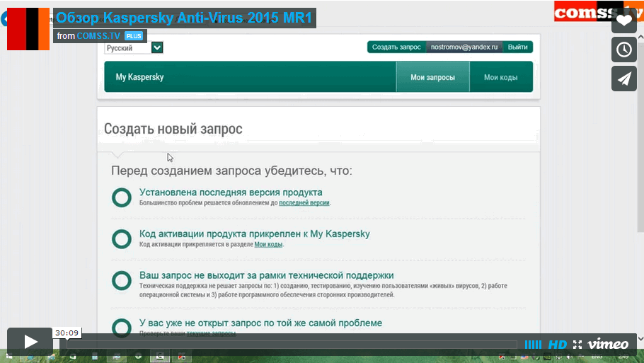Click the heading Ваш запрос не выходит за рамки технической поддержки
Image resolution: width=644 pixels, height=363 pixels.
click(267, 275)
